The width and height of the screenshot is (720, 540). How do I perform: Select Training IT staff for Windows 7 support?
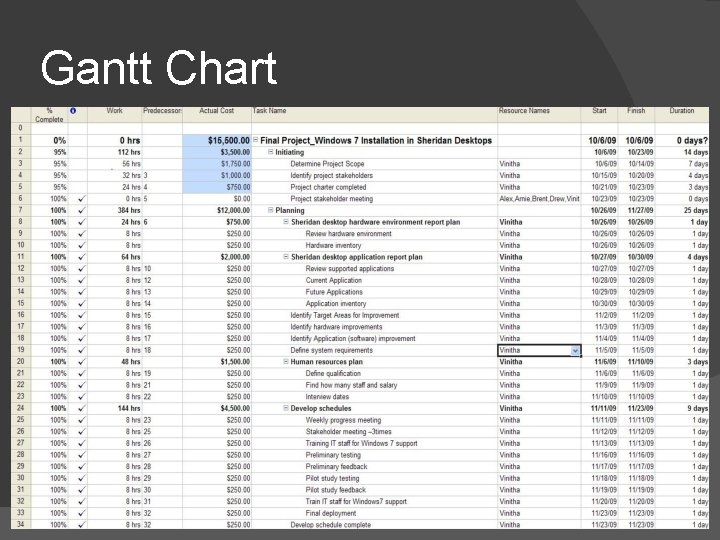coord(361,444)
